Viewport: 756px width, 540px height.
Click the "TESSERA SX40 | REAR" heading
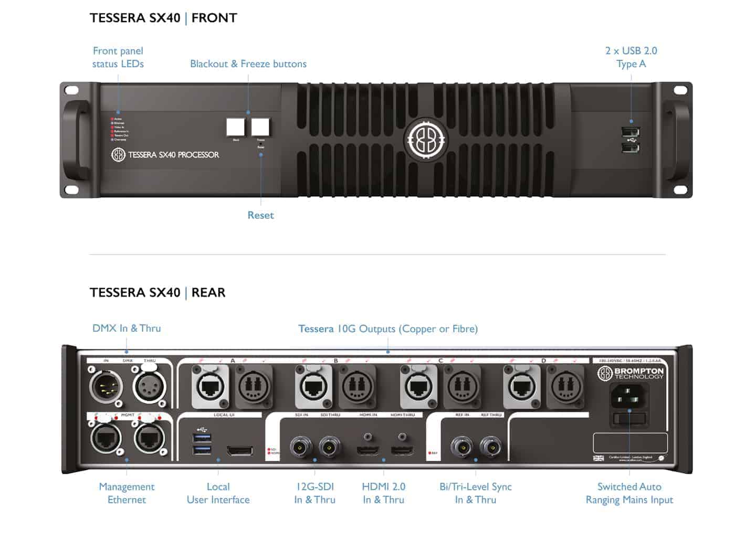(x=157, y=292)
